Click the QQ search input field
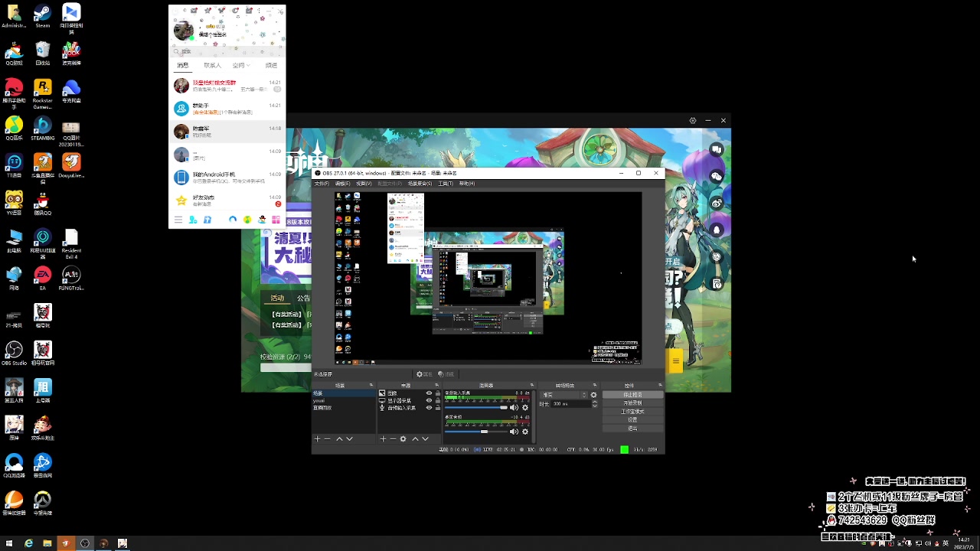Image resolution: width=980 pixels, height=551 pixels. coord(227,51)
